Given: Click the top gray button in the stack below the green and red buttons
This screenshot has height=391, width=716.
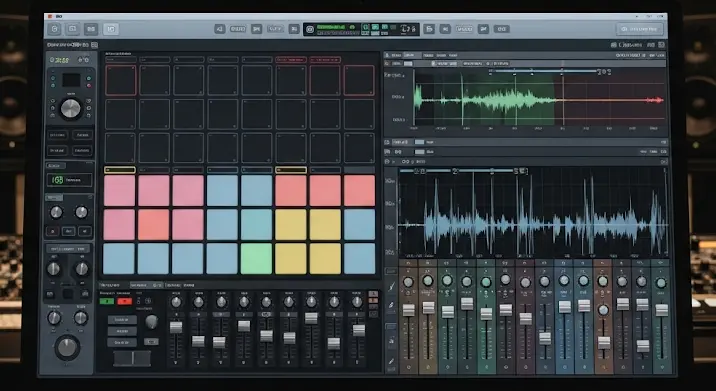Looking at the screenshot, I should (122, 320).
